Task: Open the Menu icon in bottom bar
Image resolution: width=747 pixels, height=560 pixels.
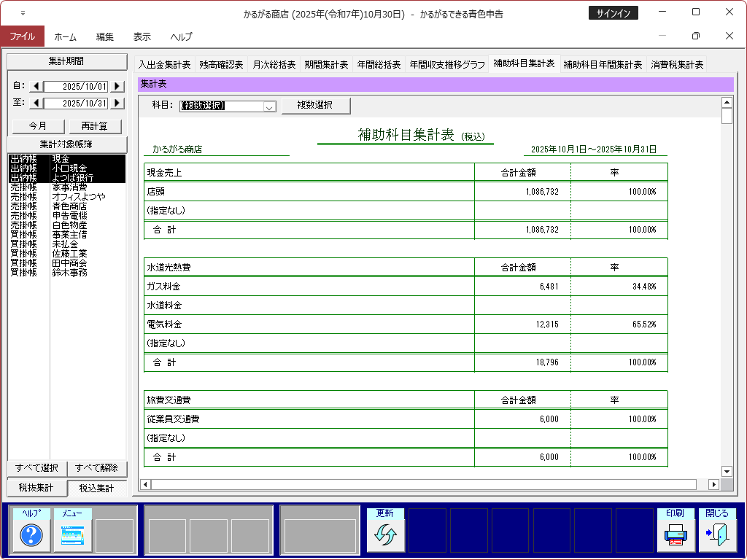Action: click(73, 536)
